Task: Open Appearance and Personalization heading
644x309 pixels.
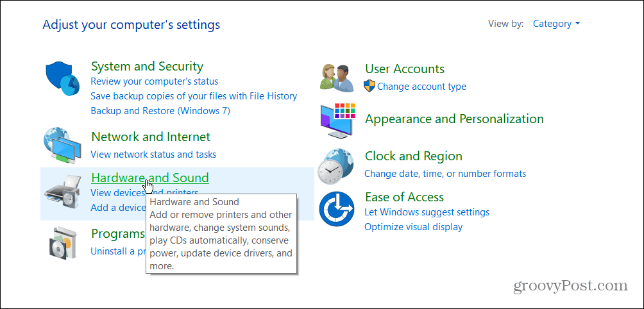Action: (454, 119)
